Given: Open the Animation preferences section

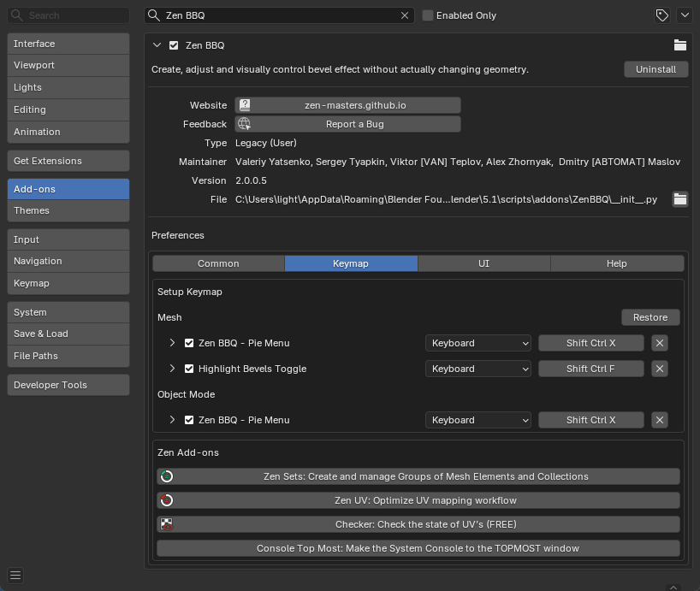Looking at the screenshot, I should pyautogui.click(x=68, y=132).
